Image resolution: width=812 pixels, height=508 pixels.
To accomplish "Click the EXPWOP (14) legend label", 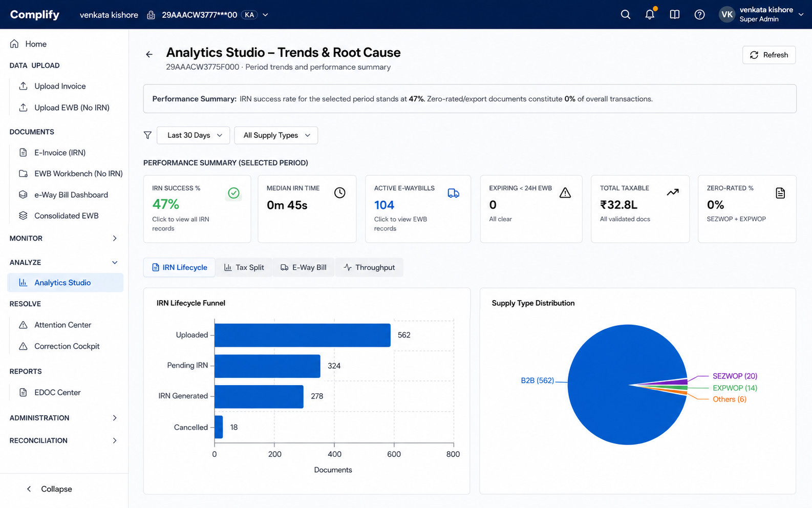I will point(735,388).
